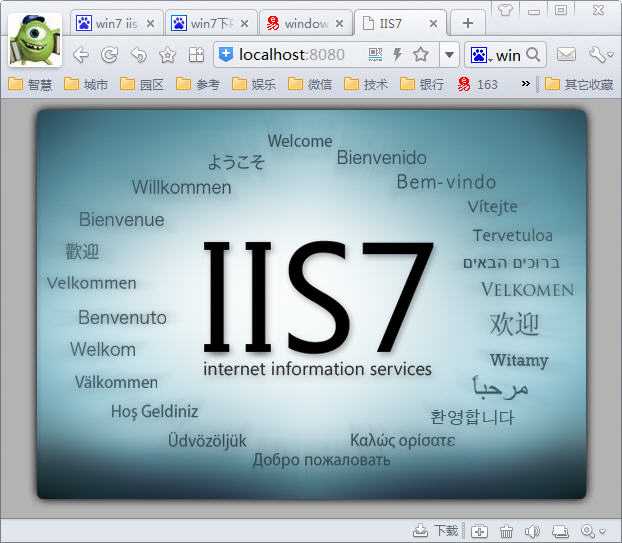Viewport: 622px width, 543px height.
Task: Reload the page with refresh icon
Action: [x=109, y=55]
